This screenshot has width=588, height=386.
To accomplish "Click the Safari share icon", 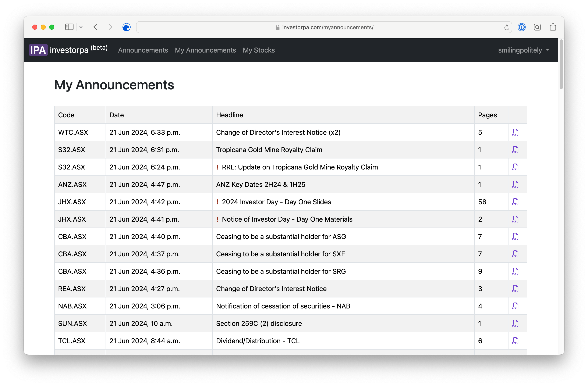I will pos(553,27).
